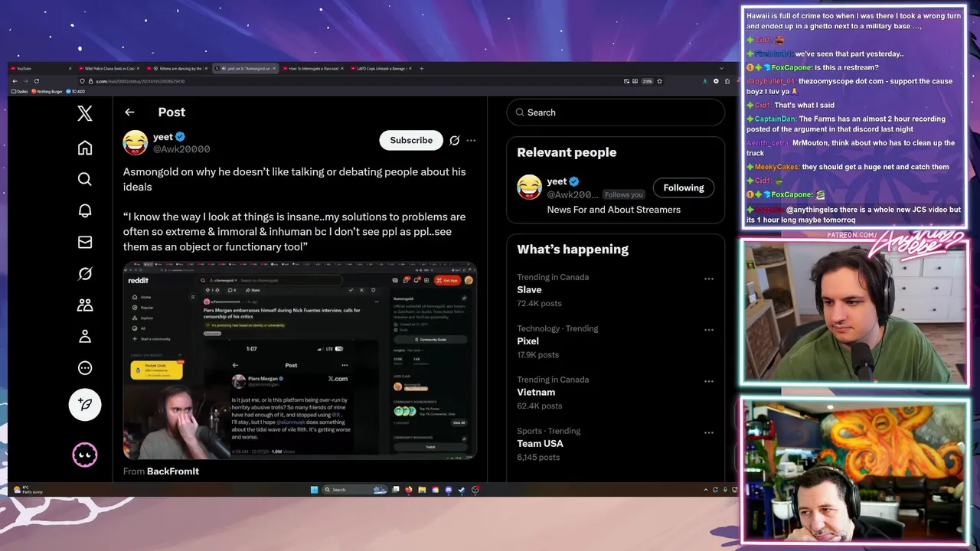The height and width of the screenshot is (551, 980).
Task: Open Steam from taskbar
Action: click(462, 490)
